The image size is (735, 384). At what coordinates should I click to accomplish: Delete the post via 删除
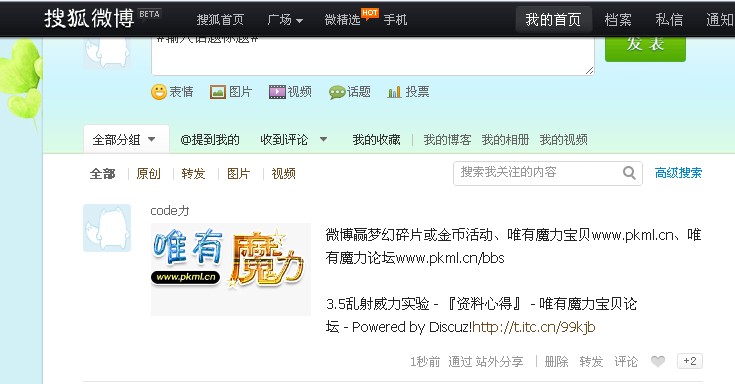tap(556, 361)
